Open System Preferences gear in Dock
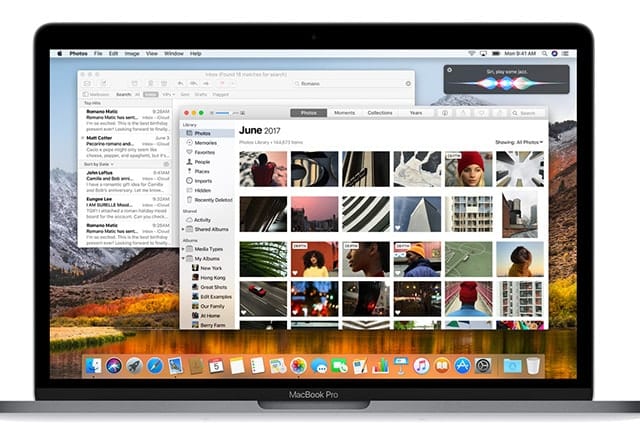This screenshot has height=426, width=640. tap(483, 366)
